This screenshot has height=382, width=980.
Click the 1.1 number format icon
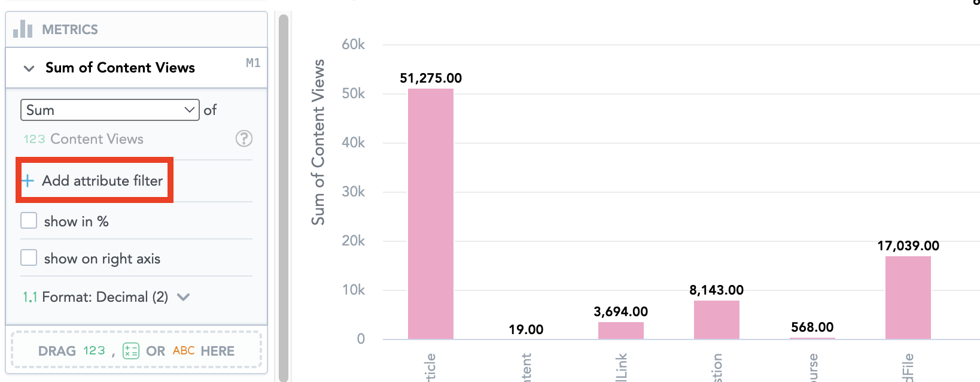click(x=30, y=297)
